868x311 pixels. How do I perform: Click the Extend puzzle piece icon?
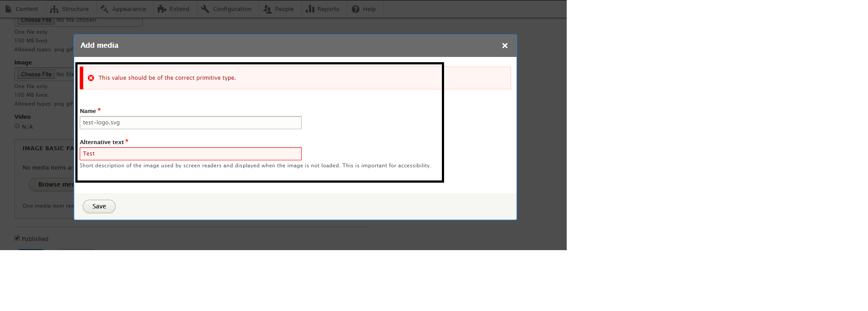coord(162,9)
